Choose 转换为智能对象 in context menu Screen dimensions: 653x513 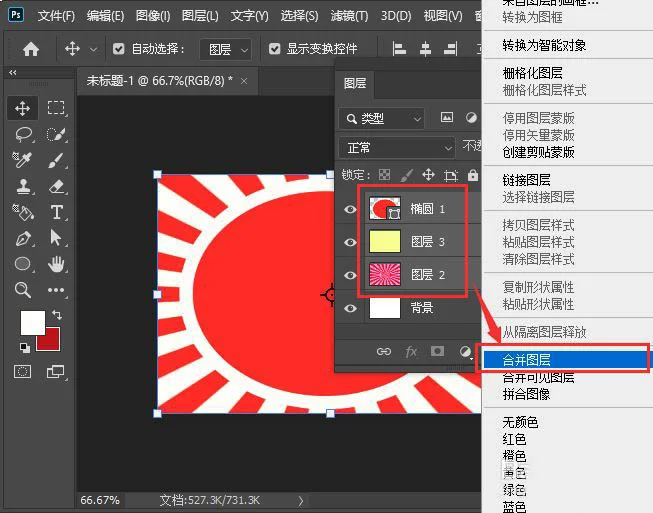[544, 45]
